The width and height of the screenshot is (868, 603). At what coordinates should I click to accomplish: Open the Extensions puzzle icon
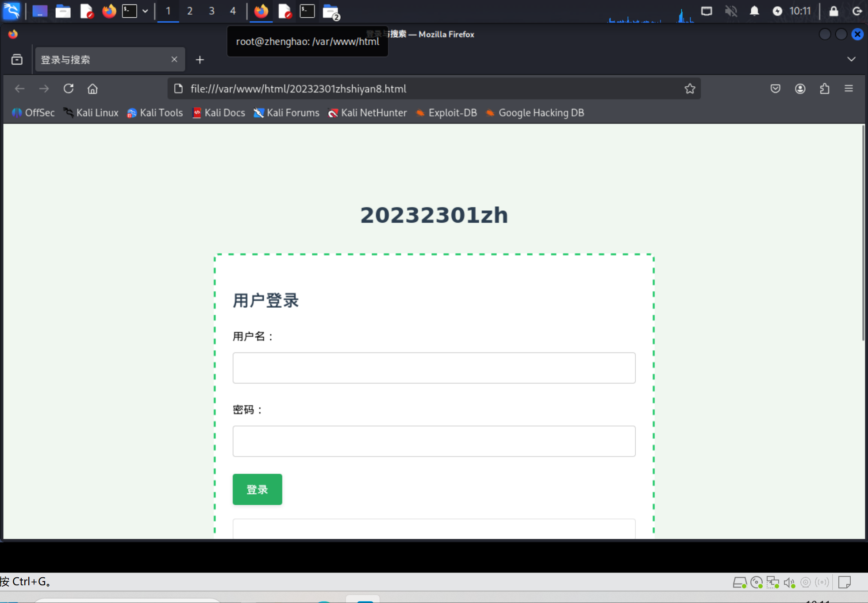824,89
